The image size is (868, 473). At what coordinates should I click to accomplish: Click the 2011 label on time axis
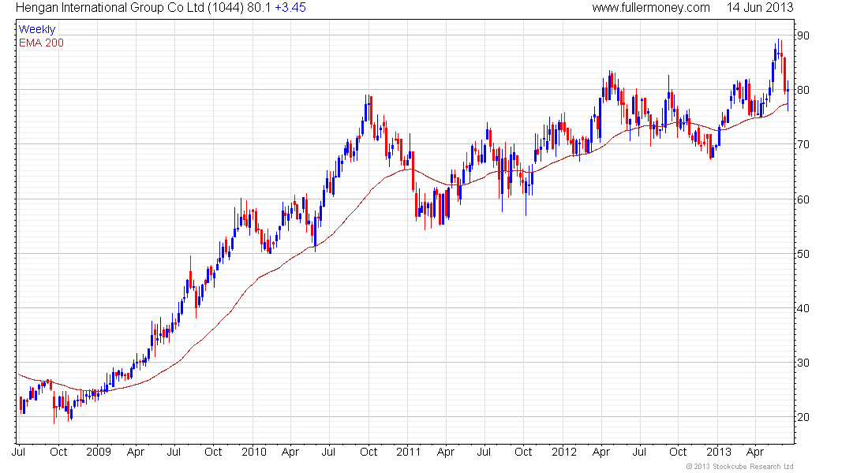click(408, 453)
